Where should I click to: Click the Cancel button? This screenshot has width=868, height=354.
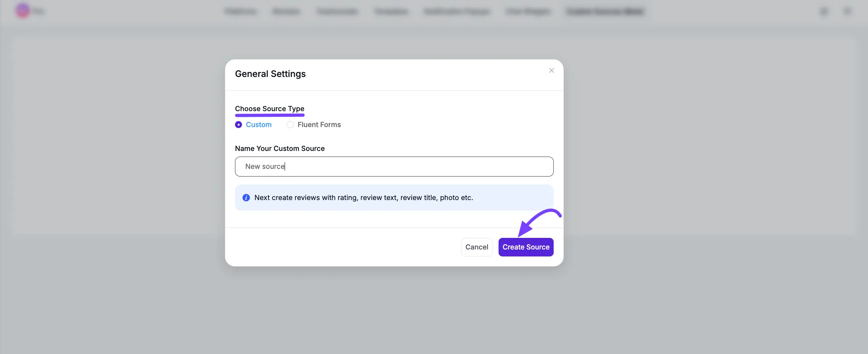pos(476,247)
